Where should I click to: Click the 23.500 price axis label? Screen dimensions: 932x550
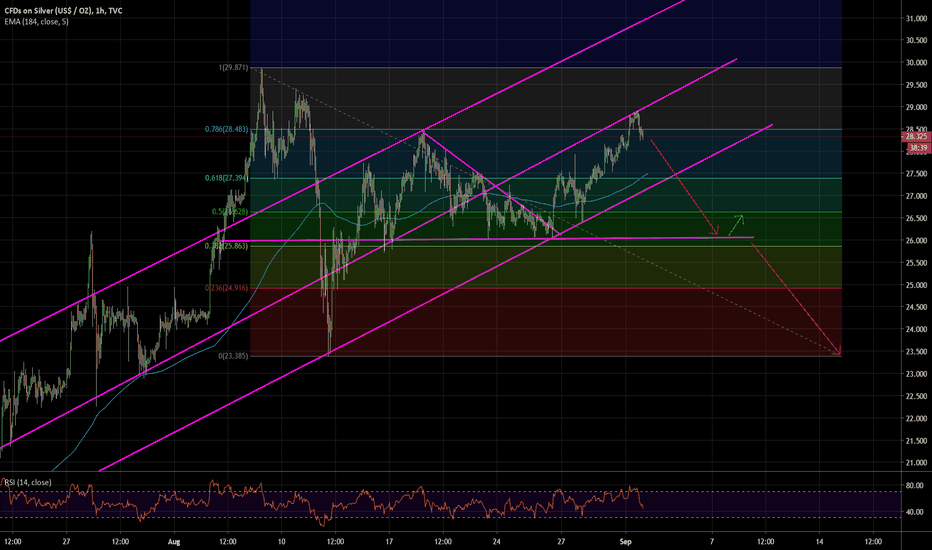pos(917,351)
